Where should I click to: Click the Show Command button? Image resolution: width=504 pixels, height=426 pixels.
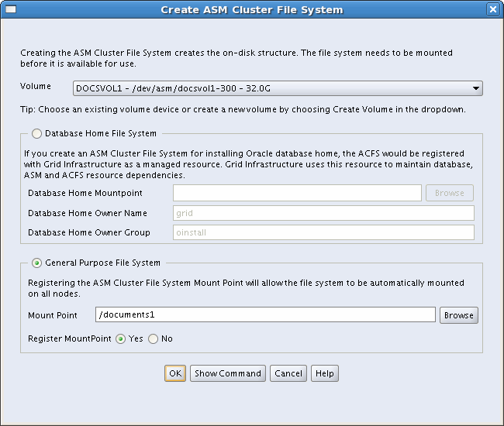pos(228,373)
